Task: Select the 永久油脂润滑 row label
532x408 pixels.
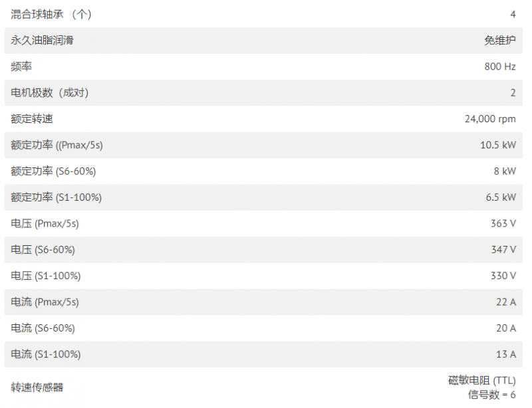Action: click(42, 41)
